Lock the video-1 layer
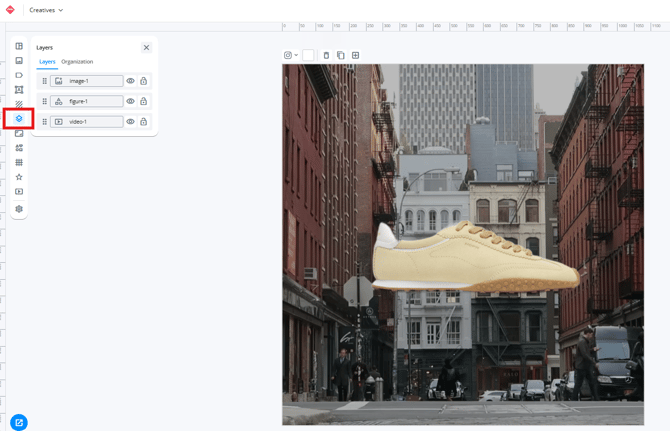The width and height of the screenshot is (670, 431). [143, 122]
